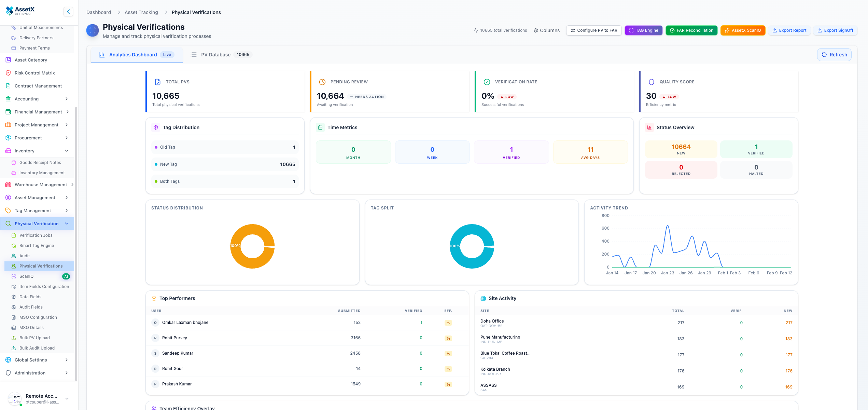The image size is (868, 410).
Task: Click the Verification Jobs calendar icon
Action: point(14,235)
